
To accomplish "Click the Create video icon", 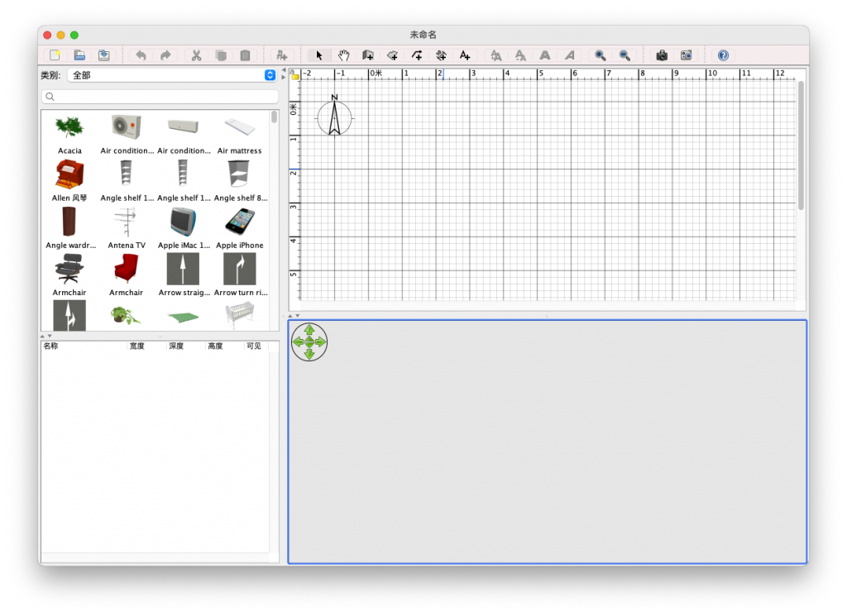I will pyautogui.click(x=687, y=55).
